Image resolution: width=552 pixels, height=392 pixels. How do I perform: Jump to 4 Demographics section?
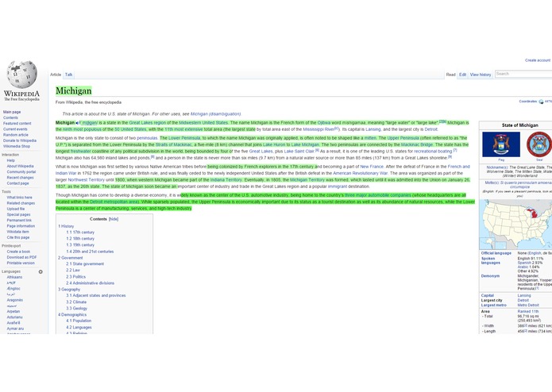coord(72,315)
